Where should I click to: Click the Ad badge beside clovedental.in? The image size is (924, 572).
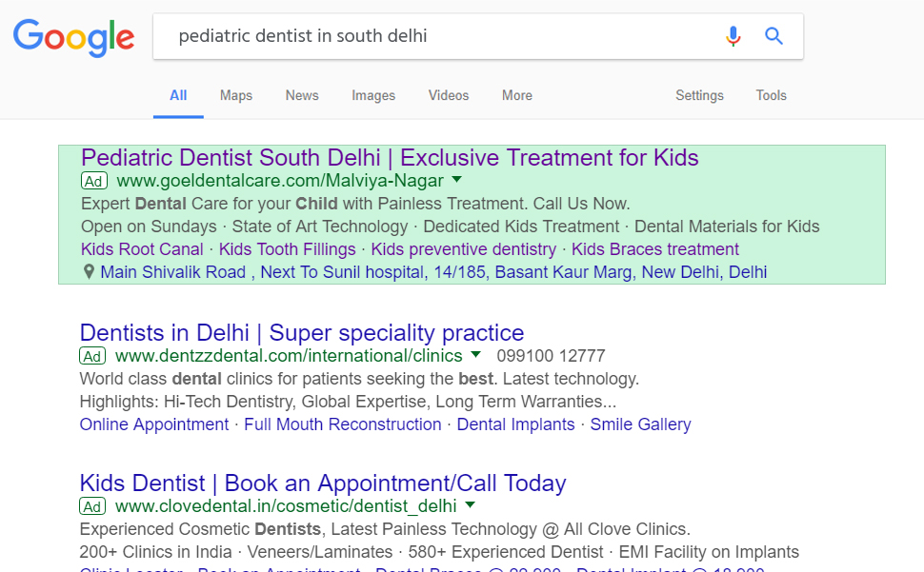(92, 506)
